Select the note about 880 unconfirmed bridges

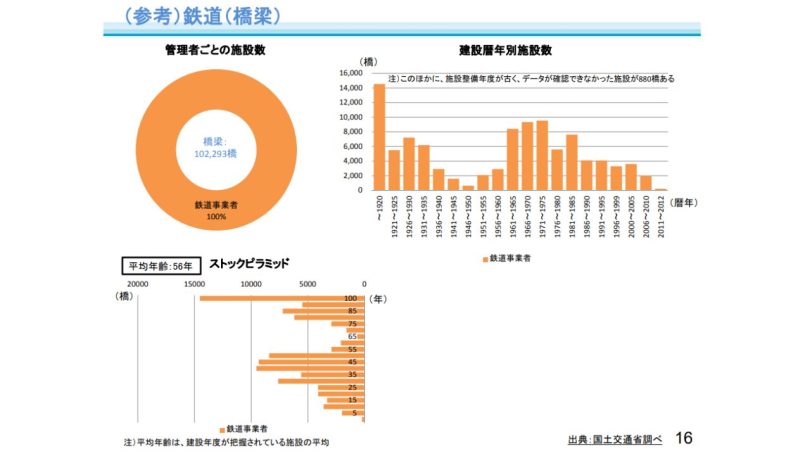[x=530, y=78]
